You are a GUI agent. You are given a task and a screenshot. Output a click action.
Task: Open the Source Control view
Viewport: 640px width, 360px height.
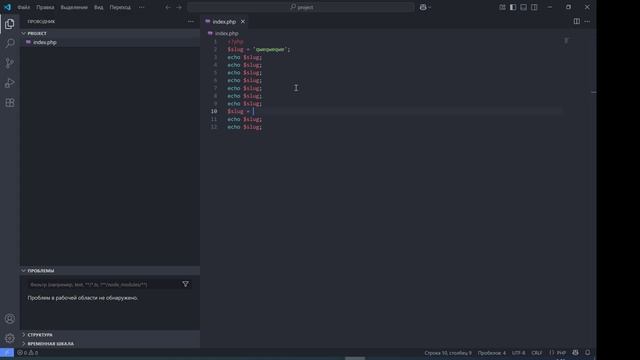click(10, 63)
